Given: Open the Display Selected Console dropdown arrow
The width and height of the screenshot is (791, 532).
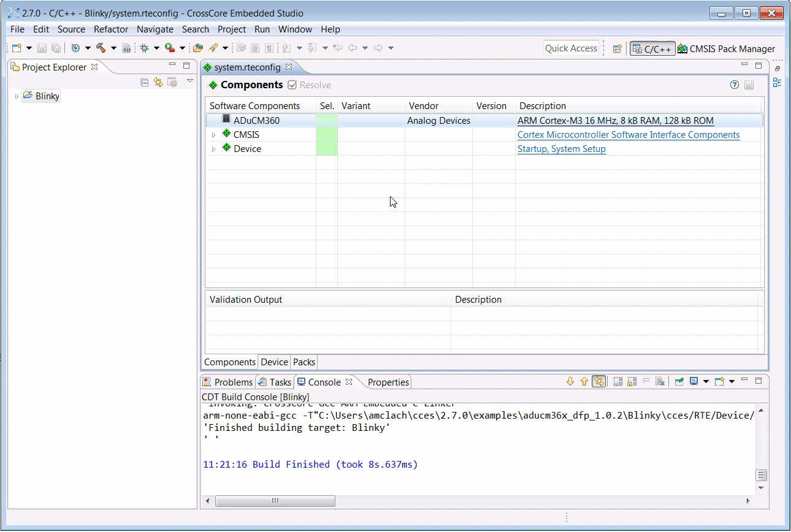Looking at the screenshot, I should click(706, 382).
